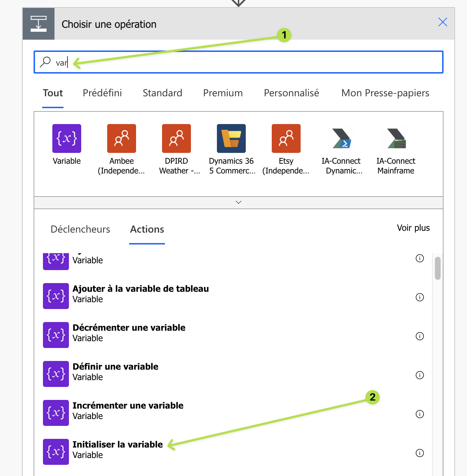Image resolution: width=467 pixels, height=476 pixels.
Task: Pick the IA-Connect Dynamic connector
Action: point(341,138)
